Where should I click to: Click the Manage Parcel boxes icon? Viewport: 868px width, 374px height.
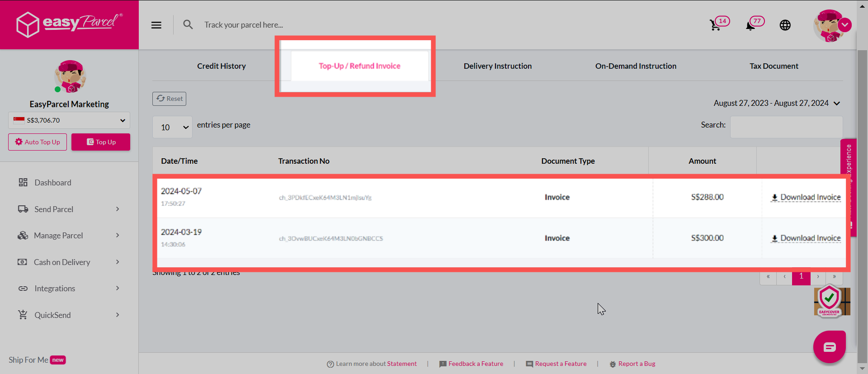(x=23, y=235)
